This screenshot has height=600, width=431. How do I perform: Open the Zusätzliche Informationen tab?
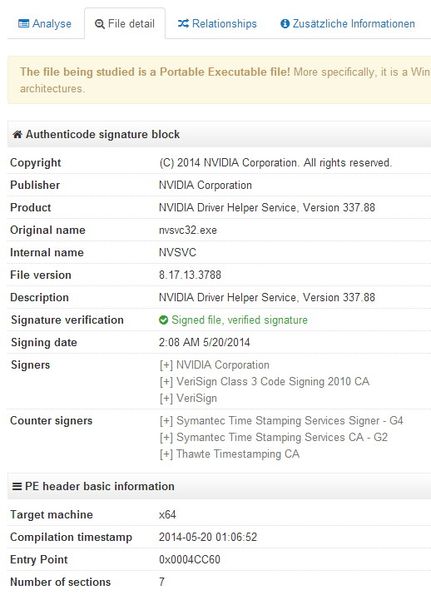(x=348, y=24)
